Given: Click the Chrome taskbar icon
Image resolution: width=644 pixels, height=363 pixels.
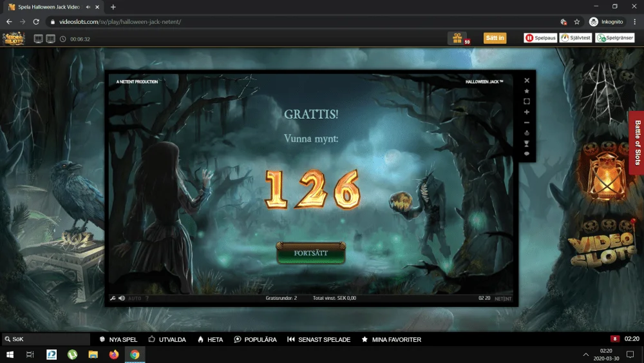Looking at the screenshot, I should pos(135,355).
